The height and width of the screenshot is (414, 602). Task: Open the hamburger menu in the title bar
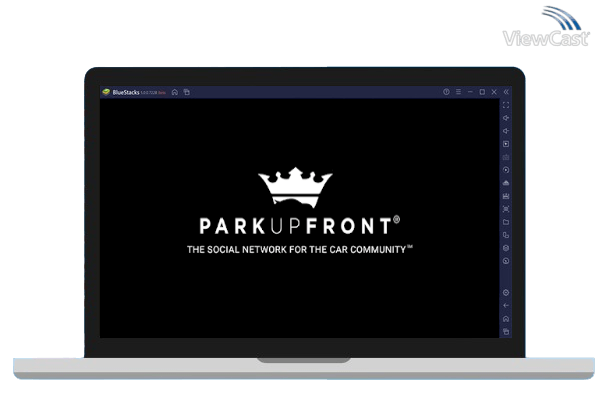(x=458, y=92)
